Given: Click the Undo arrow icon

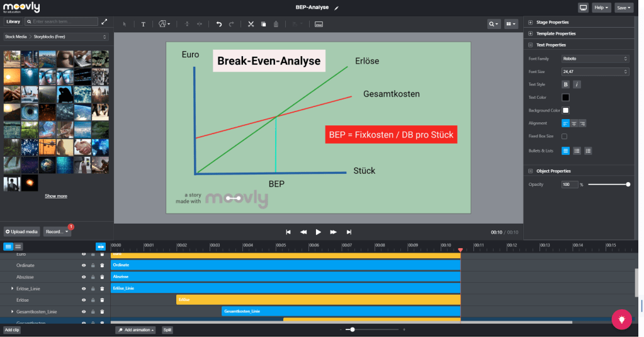Looking at the screenshot, I should [219, 24].
